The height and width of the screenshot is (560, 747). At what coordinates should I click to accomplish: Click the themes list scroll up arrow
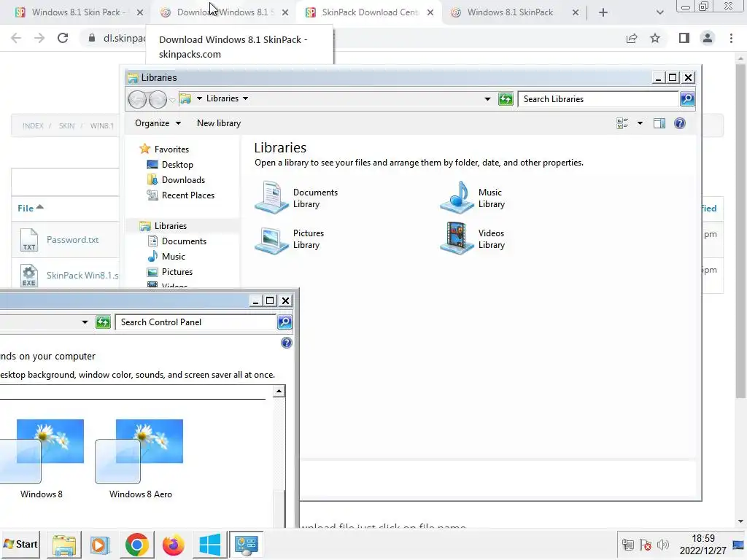279,392
